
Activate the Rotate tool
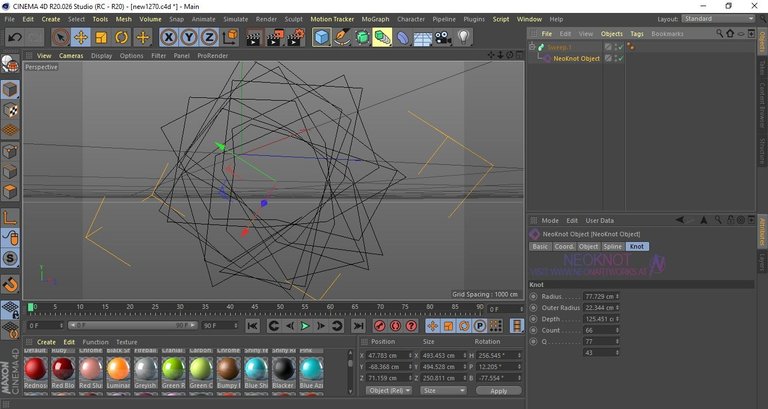pyautogui.click(x=121, y=37)
